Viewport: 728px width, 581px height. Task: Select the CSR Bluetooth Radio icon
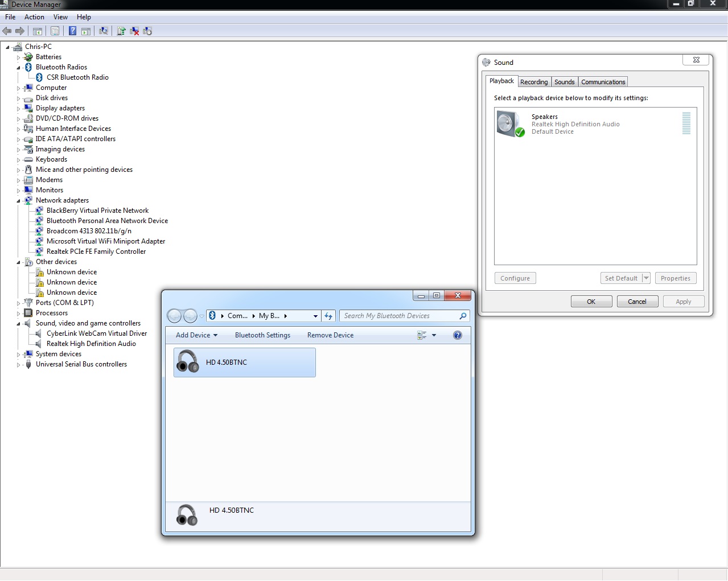click(39, 77)
